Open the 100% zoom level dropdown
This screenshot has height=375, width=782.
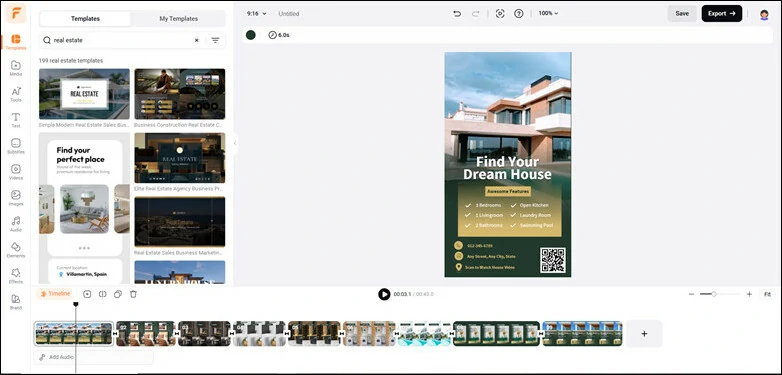(x=548, y=13)
